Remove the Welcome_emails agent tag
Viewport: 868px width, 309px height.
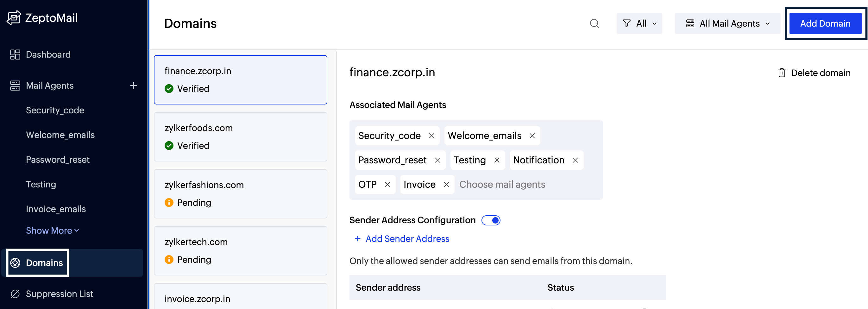click(532, 136)
